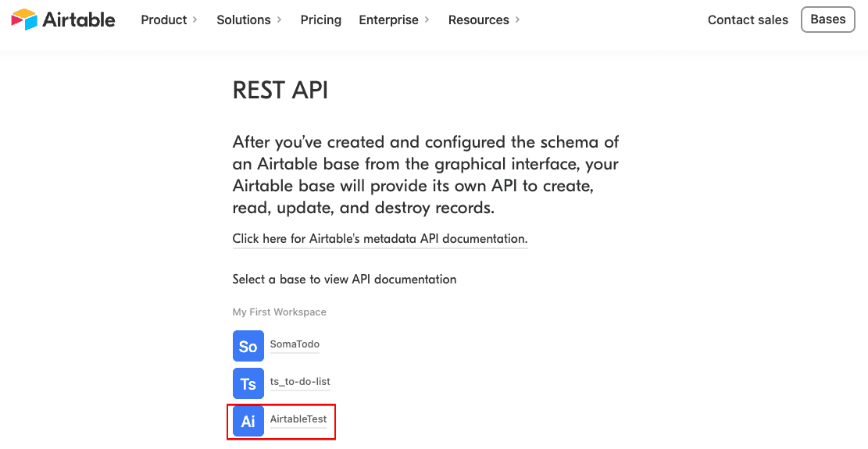
Task: Open the Enterprise menu label
Action: pos(389,20)
